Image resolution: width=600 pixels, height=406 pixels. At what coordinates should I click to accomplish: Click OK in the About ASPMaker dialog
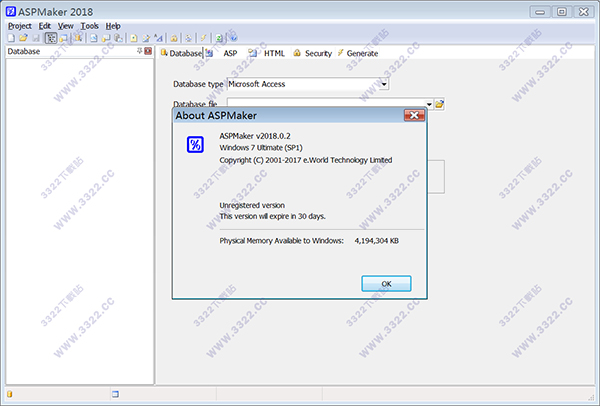(386, 284)
